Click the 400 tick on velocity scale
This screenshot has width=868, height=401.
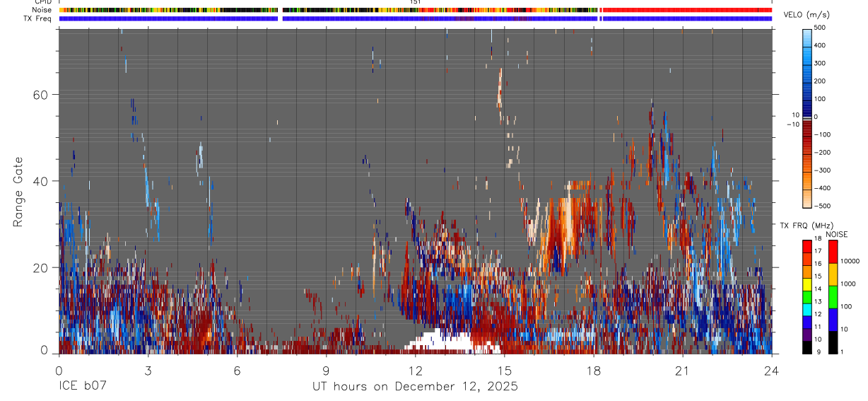click(x=821, y=45)
